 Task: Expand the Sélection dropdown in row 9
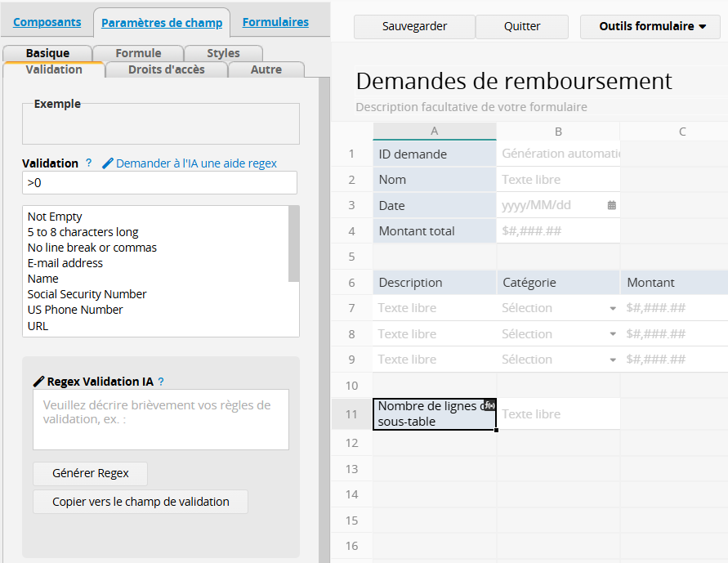(613, 360)
